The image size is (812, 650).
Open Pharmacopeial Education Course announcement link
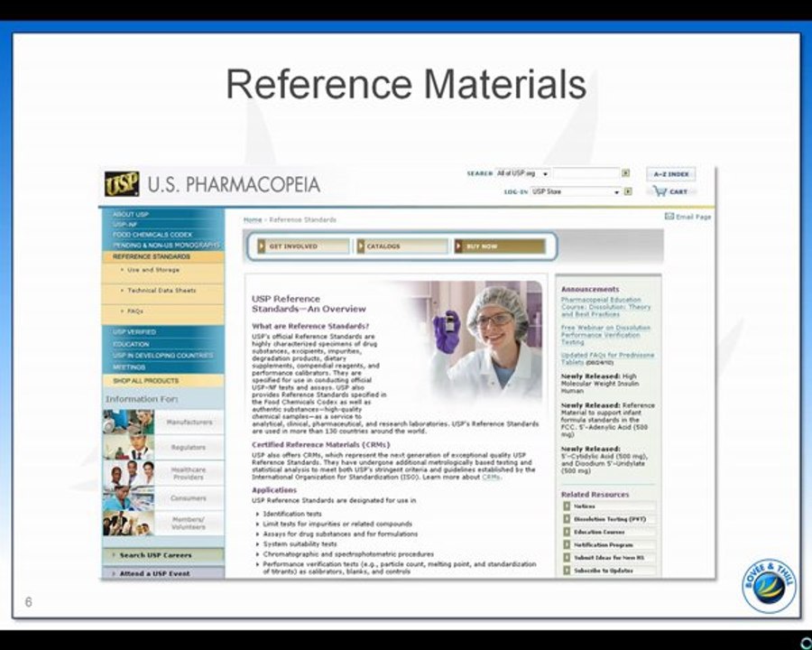(x=606, y=307)
